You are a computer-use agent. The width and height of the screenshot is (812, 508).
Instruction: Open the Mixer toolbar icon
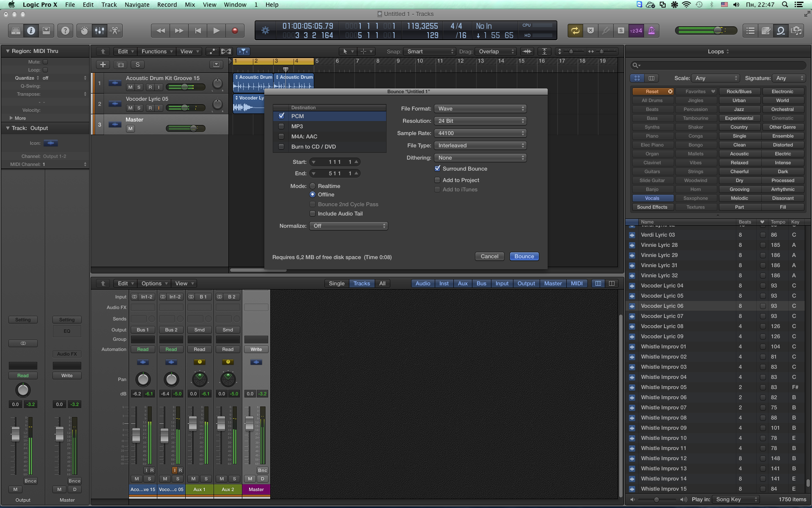point(99,30)
